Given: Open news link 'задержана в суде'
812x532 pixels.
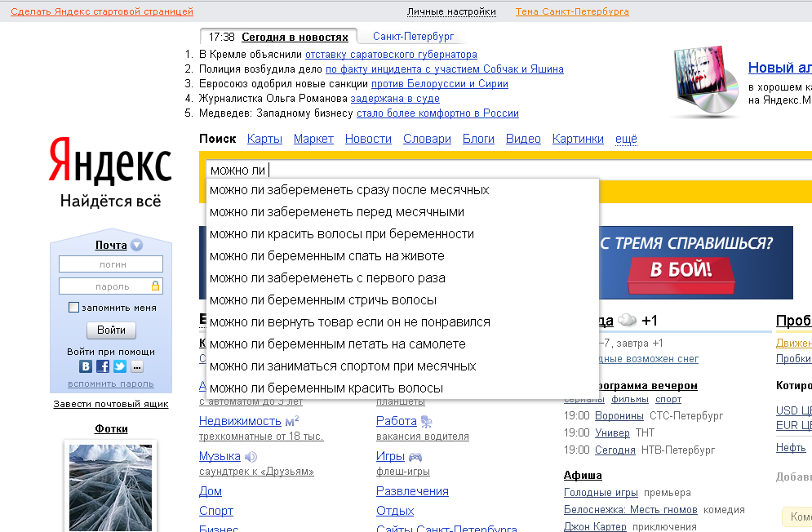Looking at the screenshot, I should pyautogui.click(x=395, y=99).
